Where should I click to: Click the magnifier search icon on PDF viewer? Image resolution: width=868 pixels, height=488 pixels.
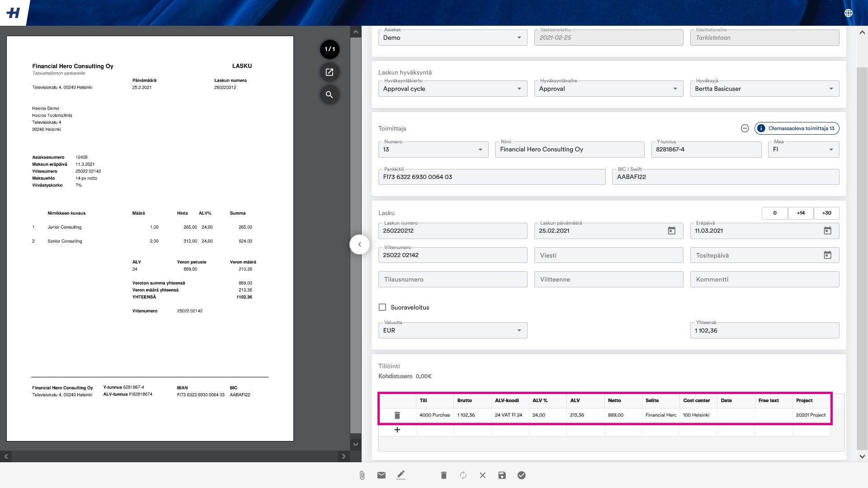tap(330, 94)
